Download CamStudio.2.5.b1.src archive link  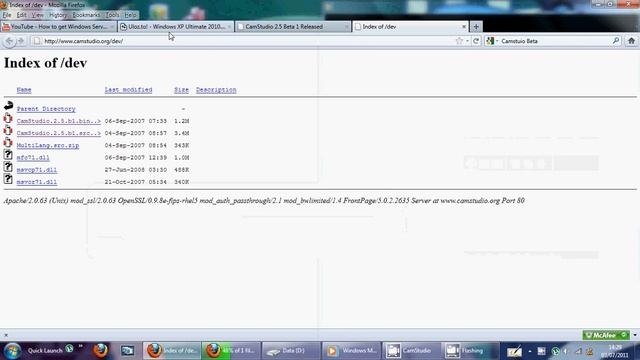(x=59, y=133)
